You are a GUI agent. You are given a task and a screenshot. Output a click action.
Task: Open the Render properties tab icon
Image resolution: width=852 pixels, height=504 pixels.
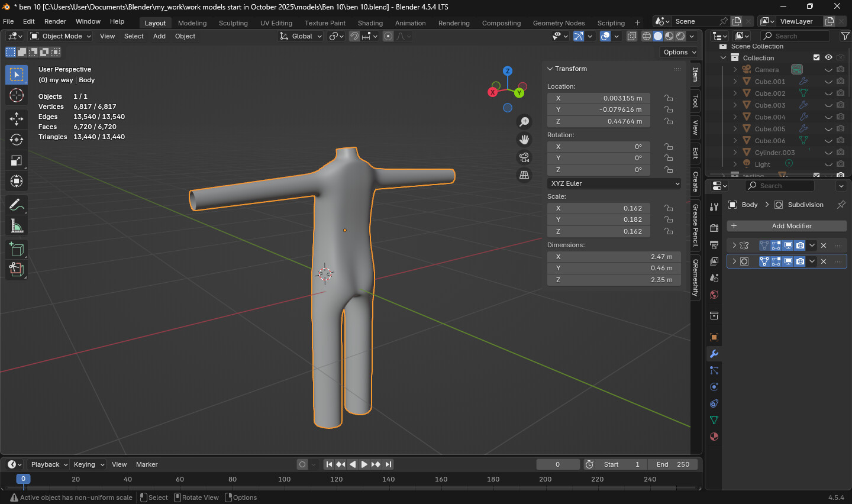714,228
